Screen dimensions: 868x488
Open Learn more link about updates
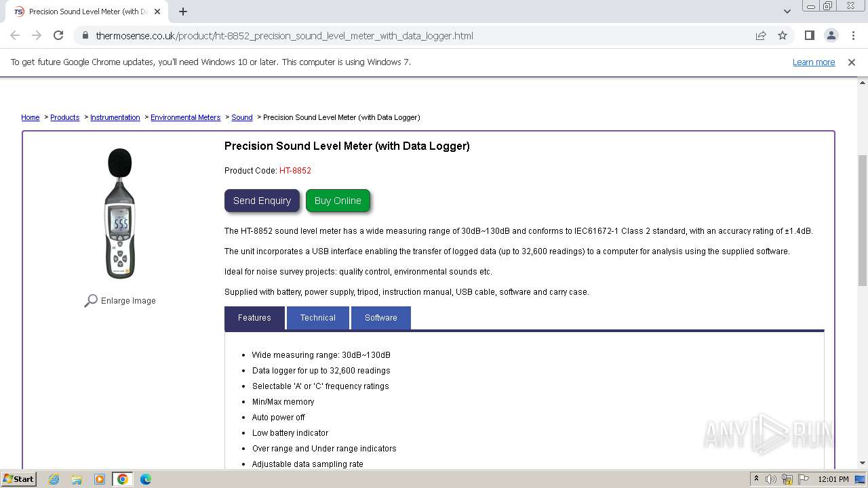coord(814,62)
